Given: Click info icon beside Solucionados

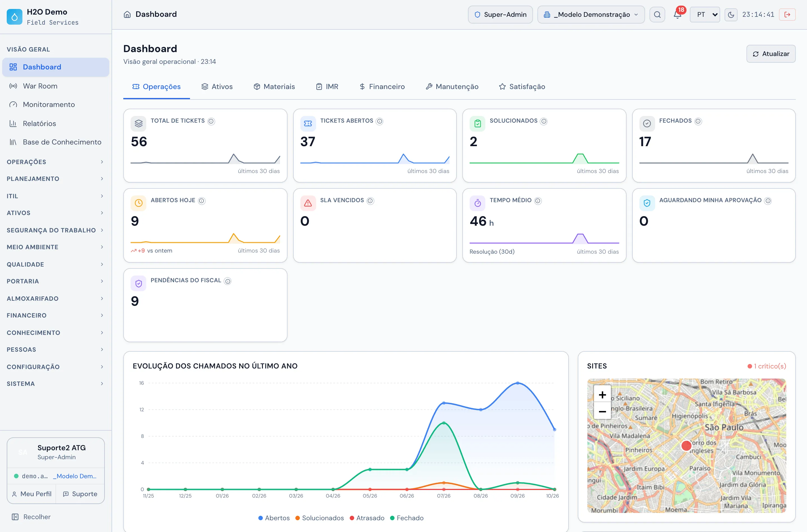Looking at the screenshot, I should pos(544,121).
